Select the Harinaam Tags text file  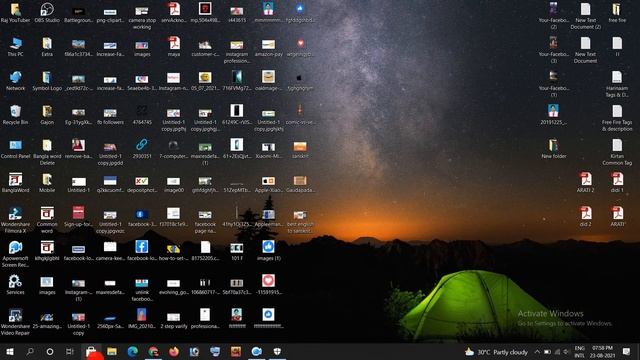(x=617, y=78)
